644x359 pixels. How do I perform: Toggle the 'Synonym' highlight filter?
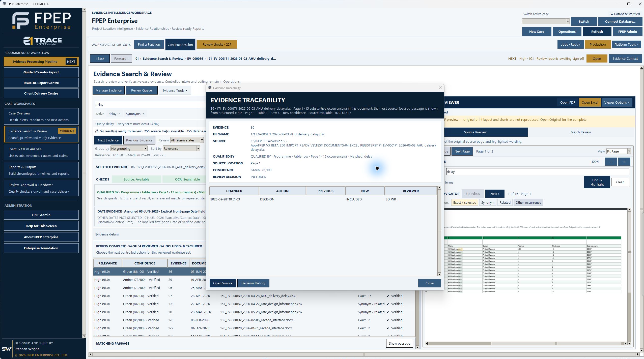tap(488, 202)
